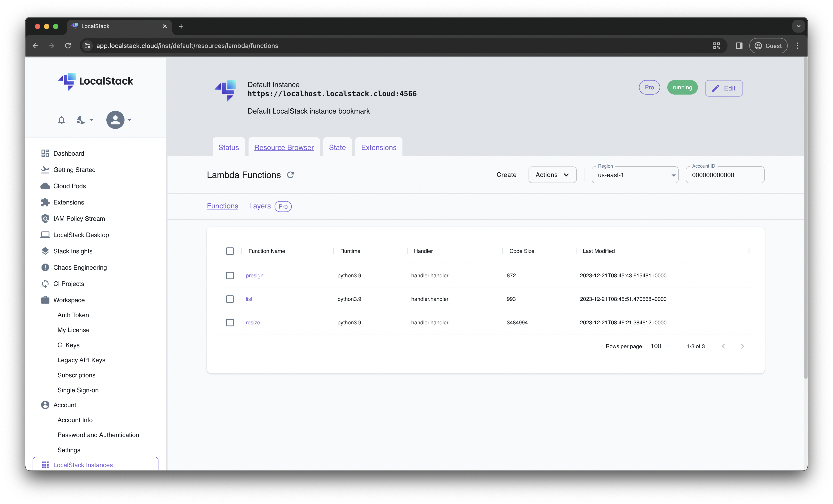Check the checkbox next to the presign function
This screenshot has width=833, height=504.
click(230, 275)
